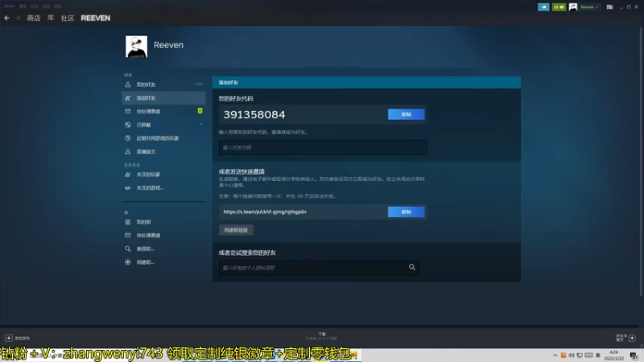Switch to Big Picture mode icon
The height and width of the screenshot is (362, 644).
coord(610,7)
